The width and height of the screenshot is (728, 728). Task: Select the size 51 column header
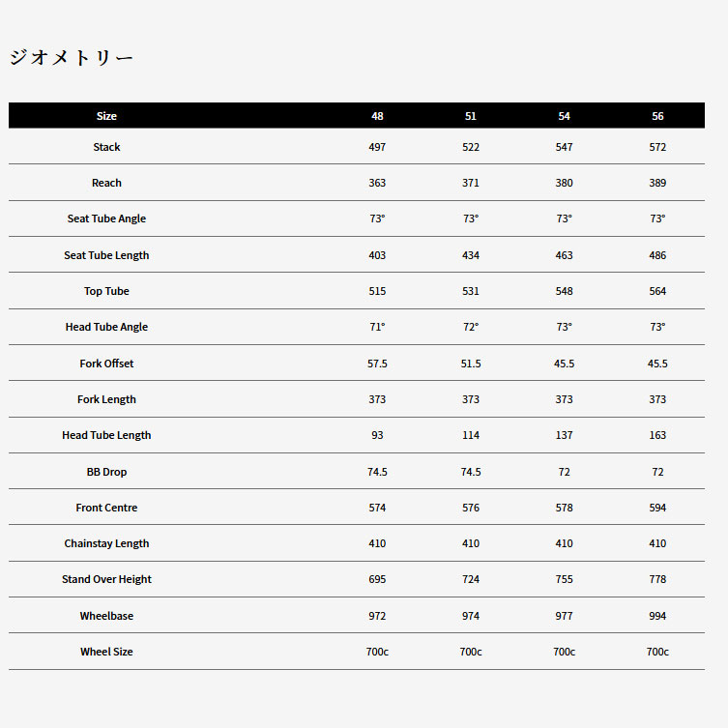click(x=471, y=116)
